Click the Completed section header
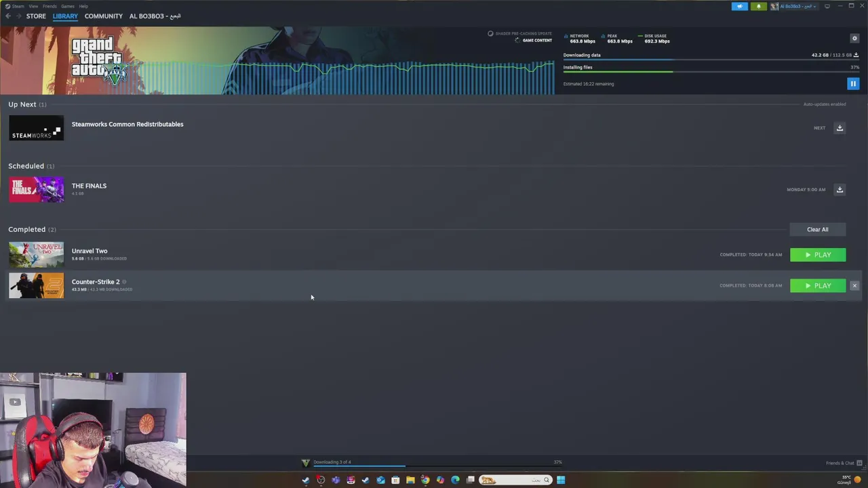868x488 pixels. coord(32,229)
